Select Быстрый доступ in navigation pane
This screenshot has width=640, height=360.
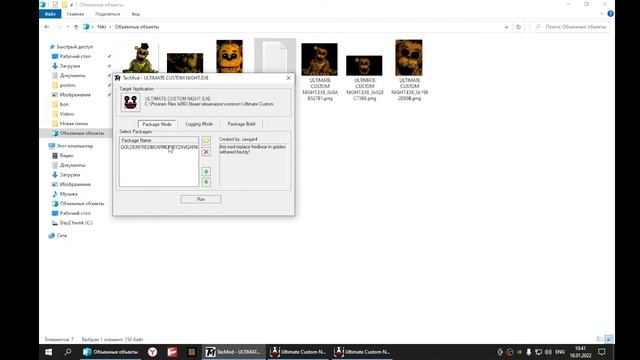75,47
